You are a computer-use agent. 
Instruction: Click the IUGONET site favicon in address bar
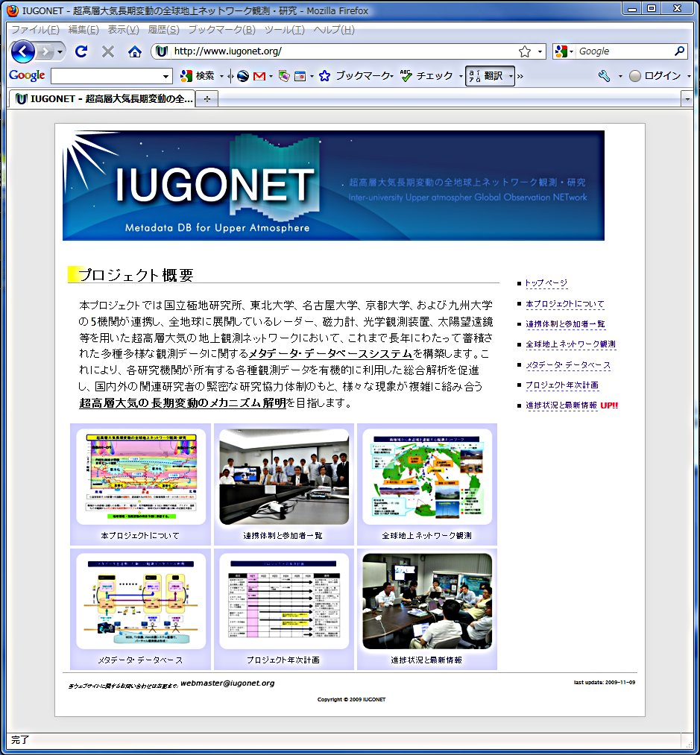[x=162, y=51]
